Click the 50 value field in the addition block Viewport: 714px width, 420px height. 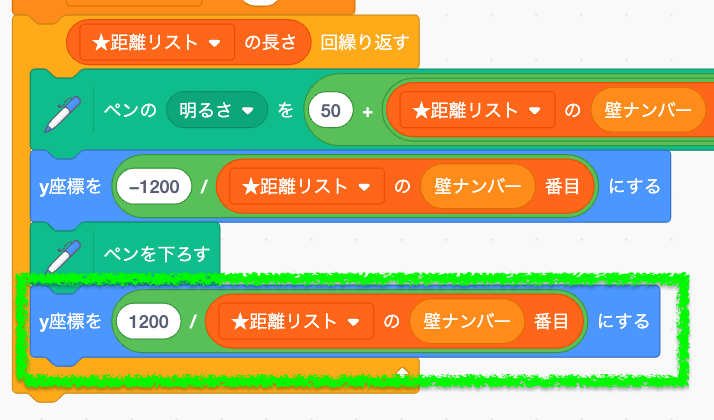point(331,110)
